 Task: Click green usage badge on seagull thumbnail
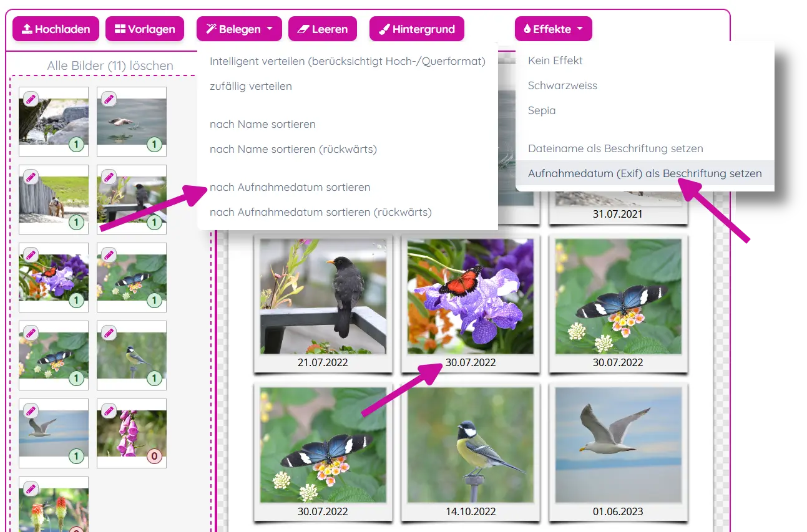(x=76, y=457)
